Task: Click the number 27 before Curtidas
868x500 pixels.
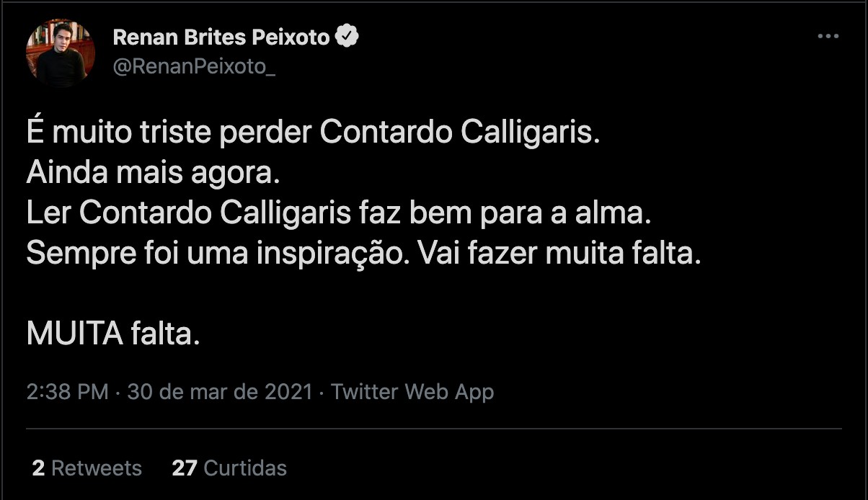Action: (185, 468)
